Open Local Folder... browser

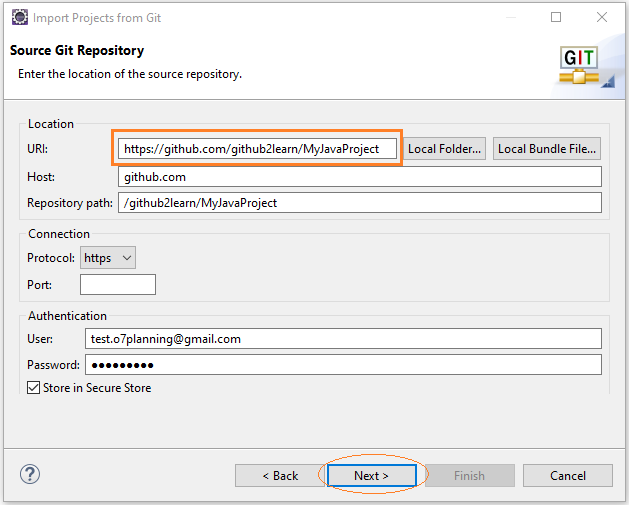coord(444,149)
